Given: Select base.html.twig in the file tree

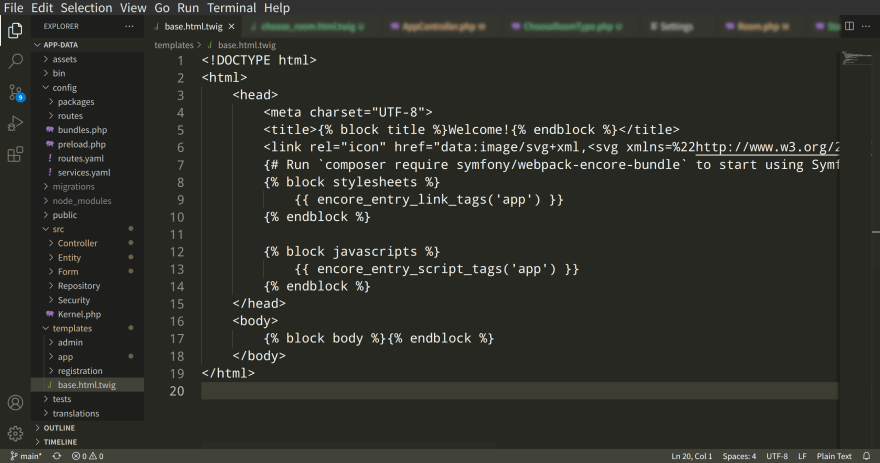Looking at the screenshot, I should [86, 385].
